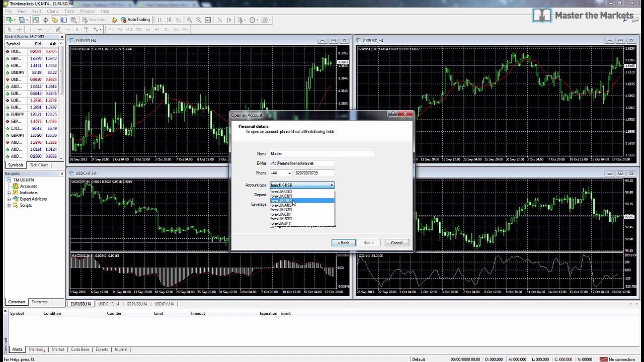Click the Zoom In magnifier icon
This screenshot has height=362, width=644.
point(189,20)
